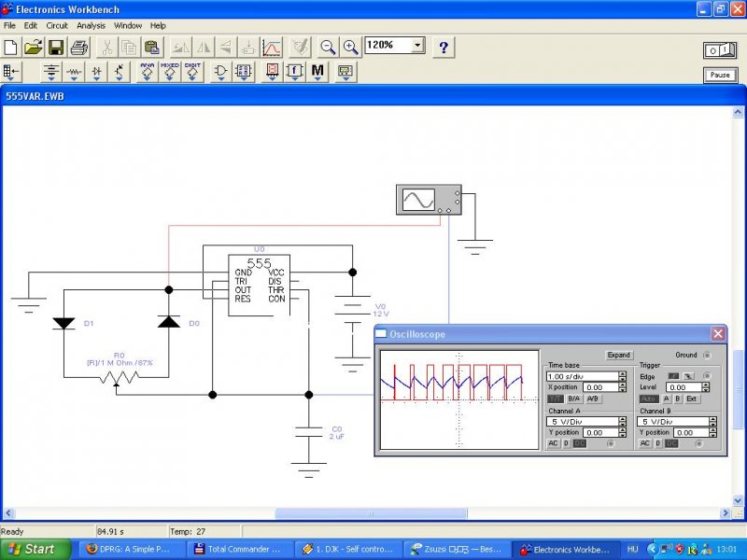The height and width of the screenshot is (560, 747).
Task: Click the vertical scrollbar down arrow
Action: [x=738, y=500]
